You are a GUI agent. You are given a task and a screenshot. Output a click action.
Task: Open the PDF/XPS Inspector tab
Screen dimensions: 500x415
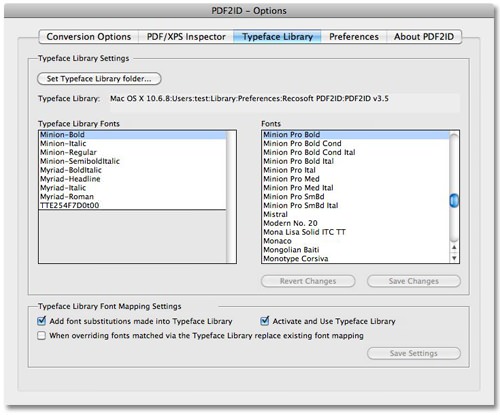pyautogui.click(x=186, y=37)
